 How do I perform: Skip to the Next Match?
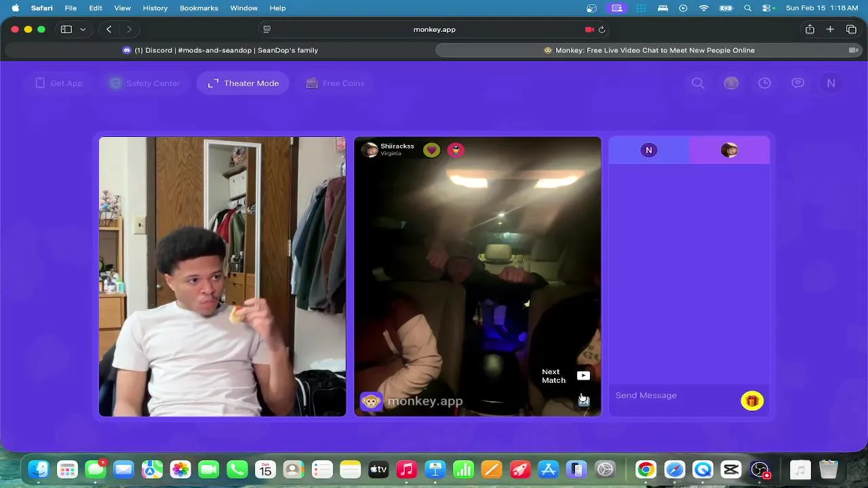pos(566,376)
